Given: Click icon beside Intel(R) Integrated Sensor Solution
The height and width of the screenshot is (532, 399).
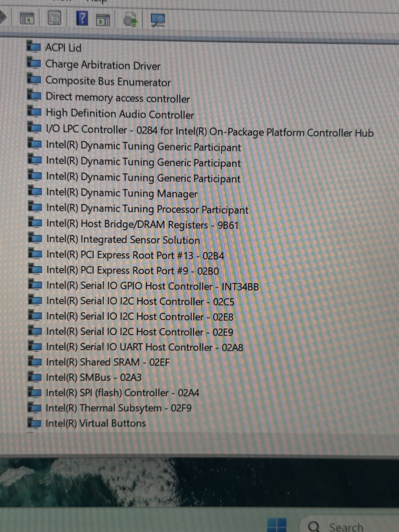Looking at the screenshot, I should 35,238.
